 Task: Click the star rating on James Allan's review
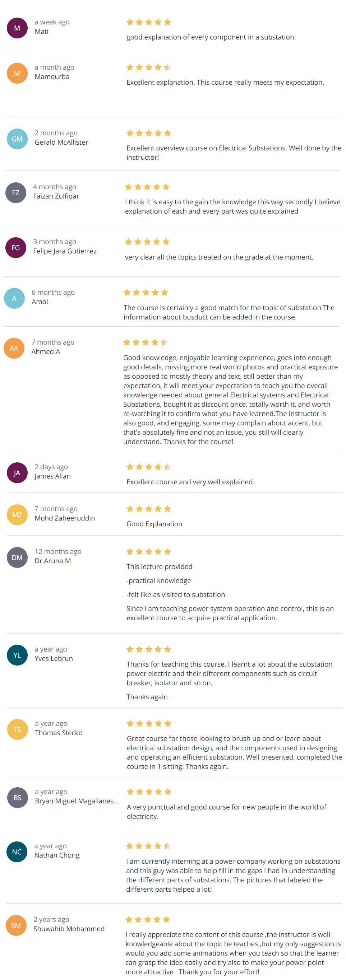[x=149, y=467]
